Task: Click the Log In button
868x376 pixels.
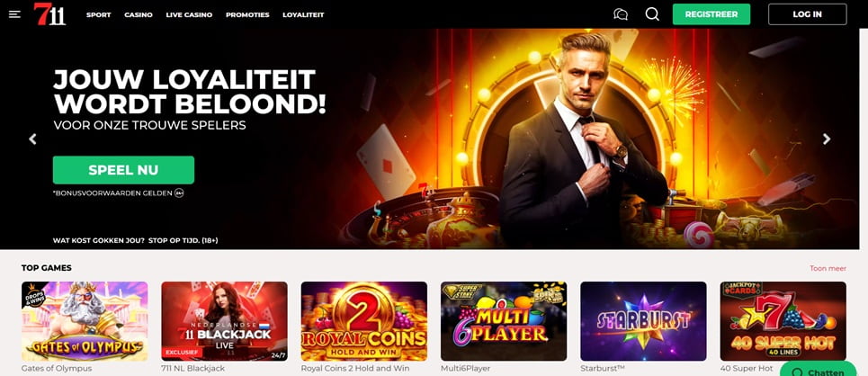Action: coord(807,14)
